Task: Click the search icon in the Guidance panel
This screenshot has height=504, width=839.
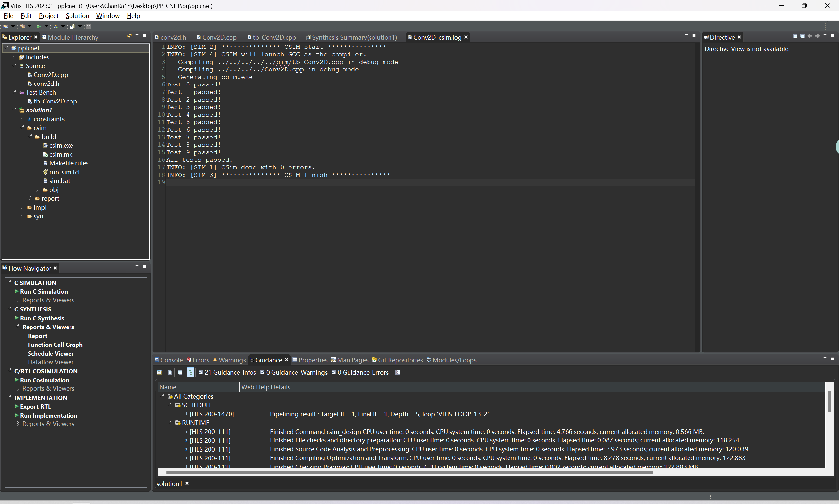Action: pyautogui.click(x=159, y=372)
